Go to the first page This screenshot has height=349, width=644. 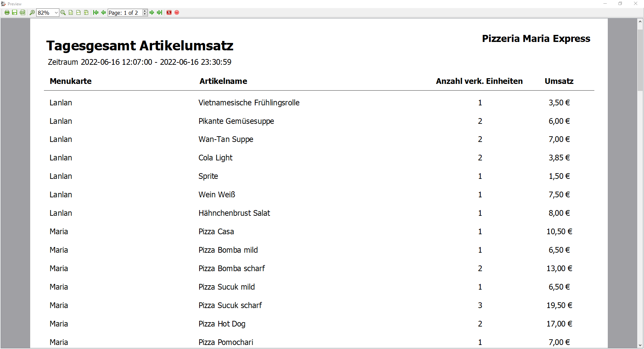click(96, 12)
